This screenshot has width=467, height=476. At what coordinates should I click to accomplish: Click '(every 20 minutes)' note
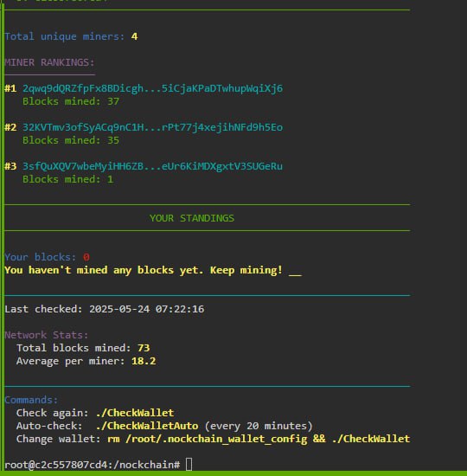pos(259,426)
